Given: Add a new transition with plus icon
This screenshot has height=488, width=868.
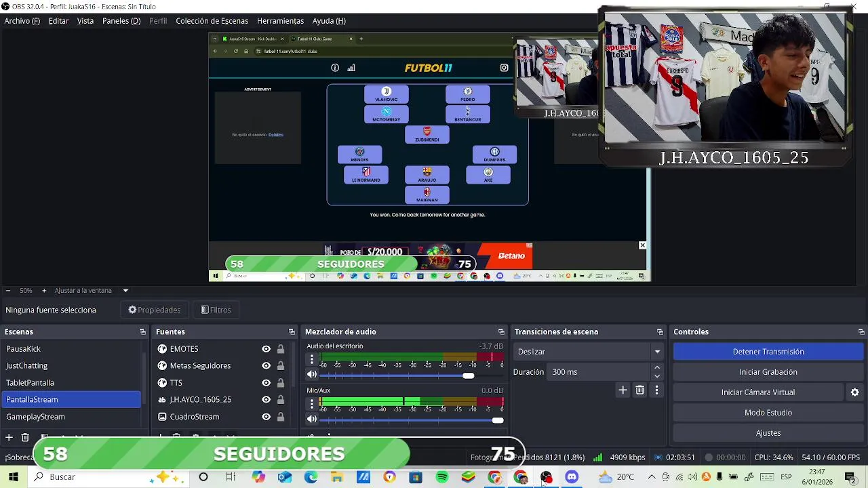Looking at the screenshot, I should pyautogui.click(x=623, y=390).
